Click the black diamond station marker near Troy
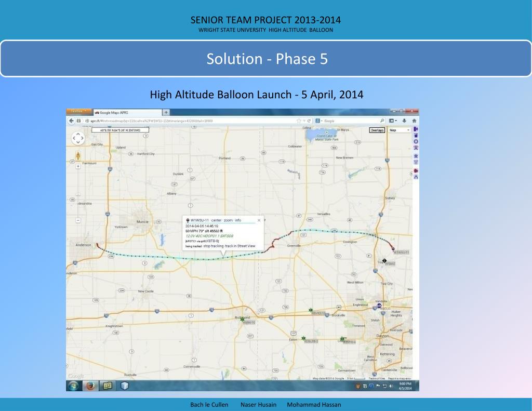The height and width of the screenshot is (411, 532). [x=384, y=261]
